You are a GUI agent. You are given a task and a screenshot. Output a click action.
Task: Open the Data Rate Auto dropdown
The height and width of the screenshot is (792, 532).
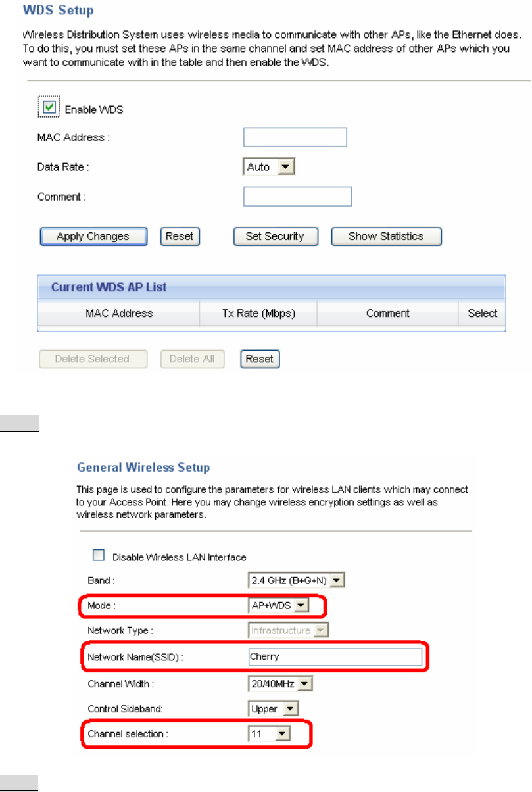pyautogui.click(x=269, y=167)
